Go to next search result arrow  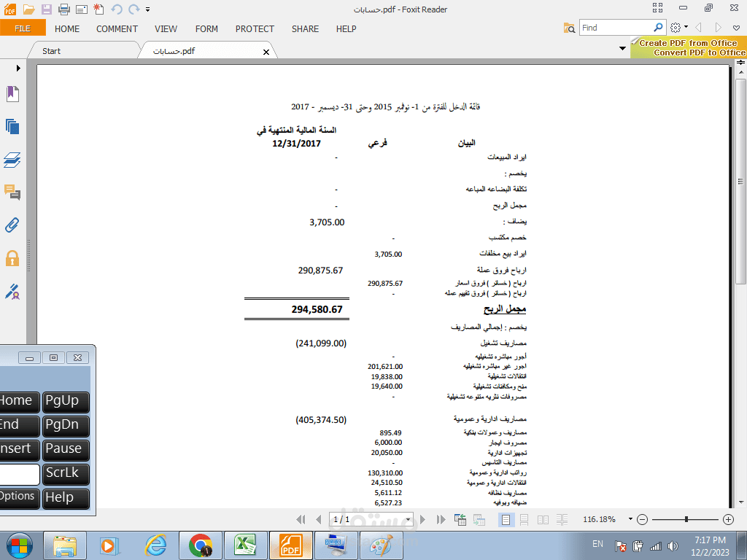click(x=718, y=28)
